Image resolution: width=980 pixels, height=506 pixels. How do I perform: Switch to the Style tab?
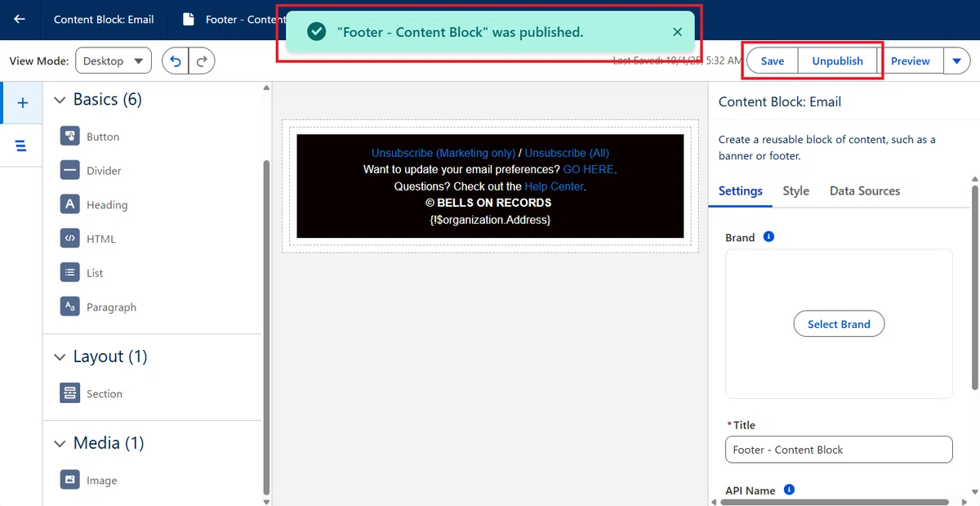click(795, 190)
